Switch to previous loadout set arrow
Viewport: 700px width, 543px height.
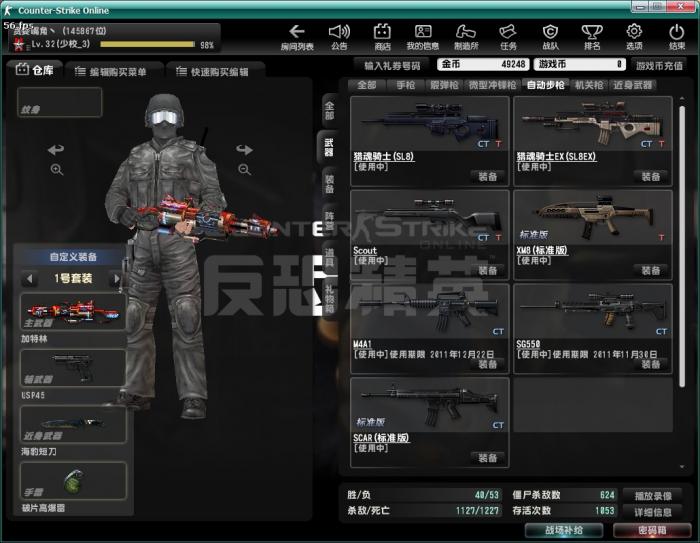[29, 279]
